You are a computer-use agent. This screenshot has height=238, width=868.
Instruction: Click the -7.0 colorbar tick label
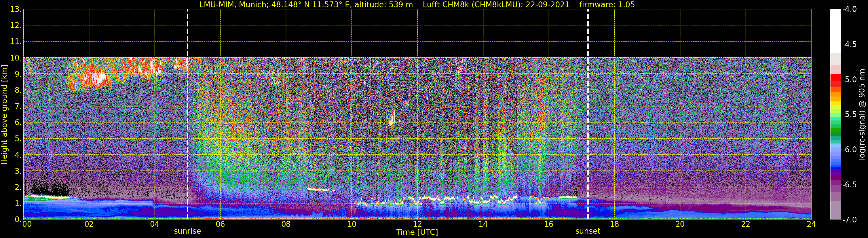pos(849,220)
